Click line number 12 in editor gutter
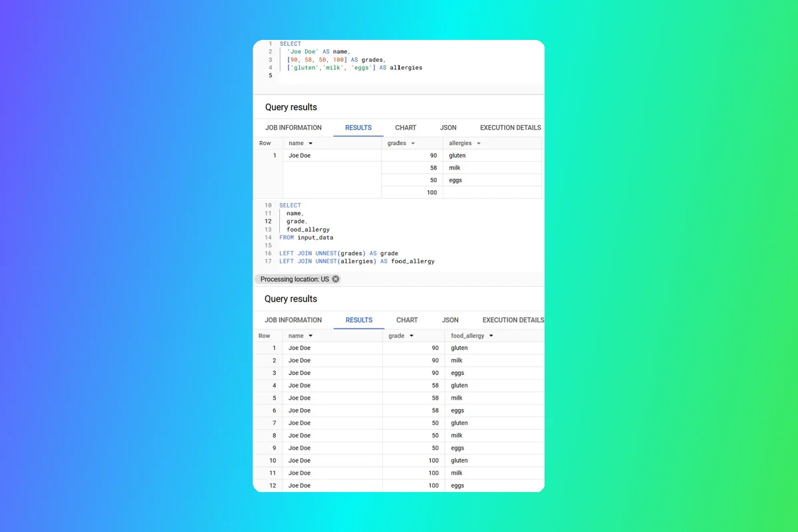The width and height of the screenshot is (798, 532). click(268, 221)
